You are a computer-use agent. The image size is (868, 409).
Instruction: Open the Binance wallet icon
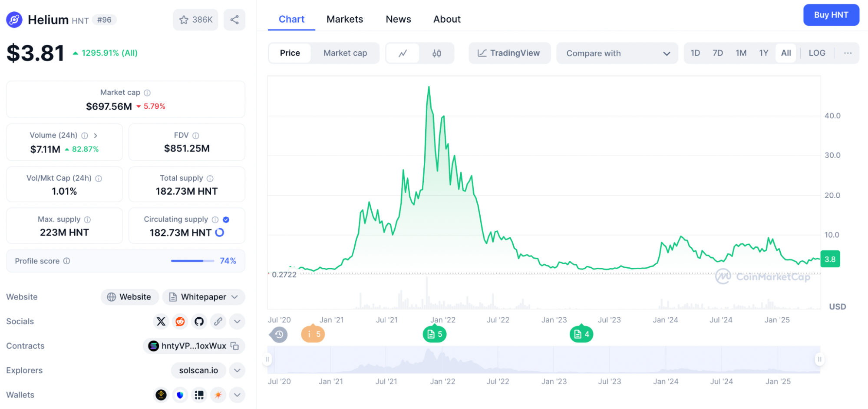click(161, 395)
